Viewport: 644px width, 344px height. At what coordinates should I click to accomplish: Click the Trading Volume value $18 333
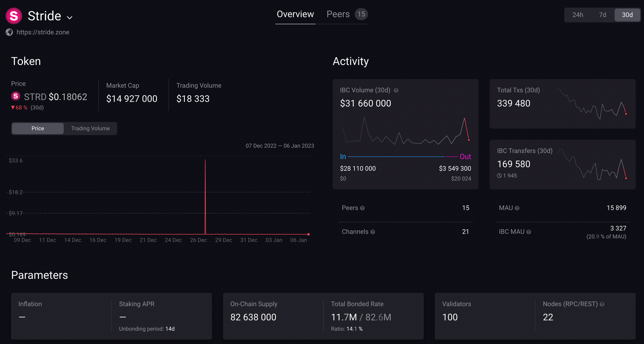click(193, 99)
